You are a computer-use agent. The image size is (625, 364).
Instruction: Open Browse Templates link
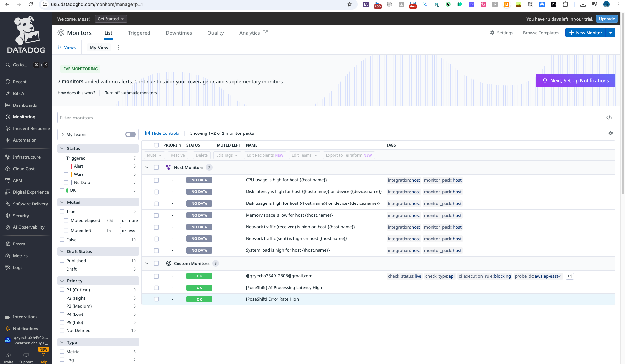tap(541, 33)
